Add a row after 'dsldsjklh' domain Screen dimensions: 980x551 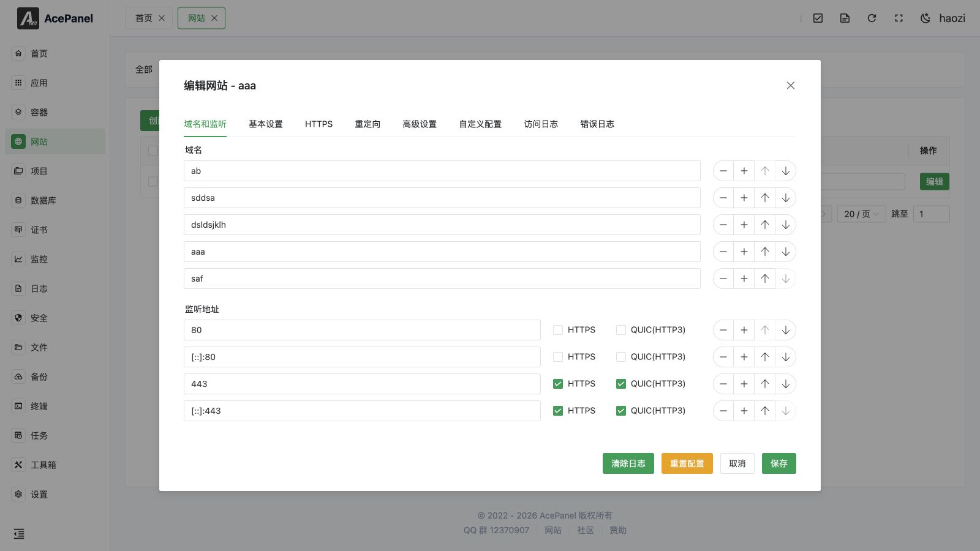tap(744, 225)
